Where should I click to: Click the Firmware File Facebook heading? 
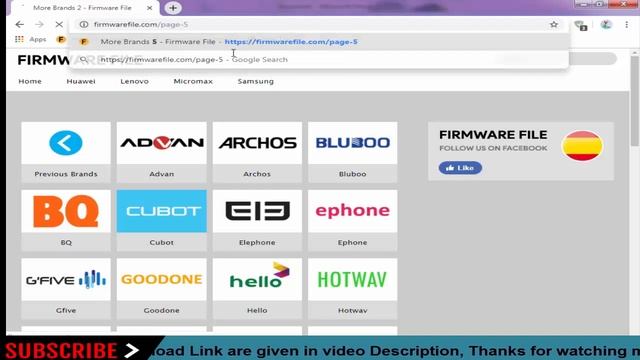493,135
